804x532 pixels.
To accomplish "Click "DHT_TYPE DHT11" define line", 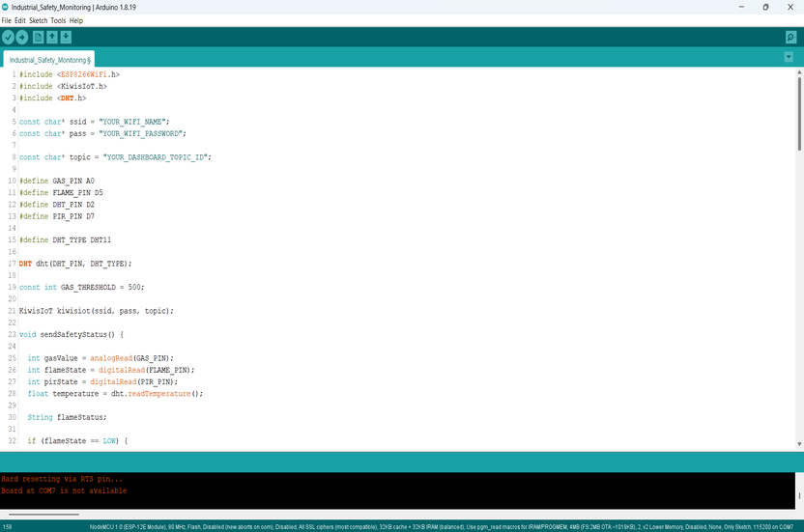I will point(65,239).
